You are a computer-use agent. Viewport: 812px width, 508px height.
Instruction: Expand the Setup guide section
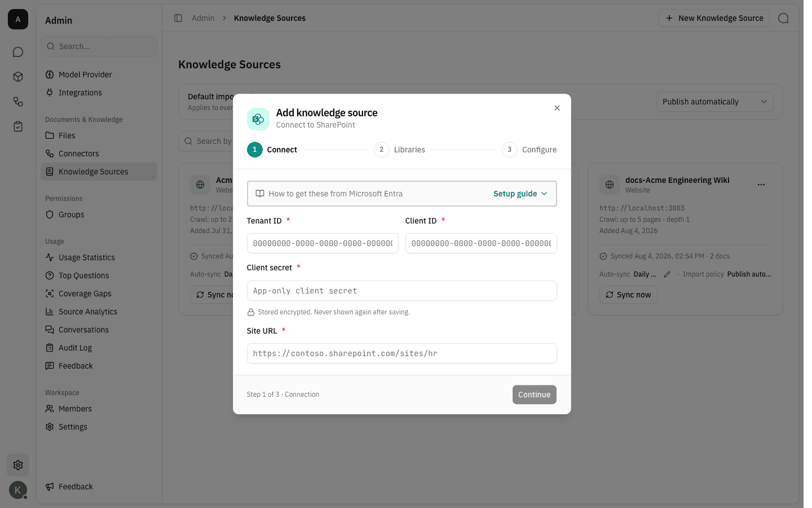click(520, 194)
